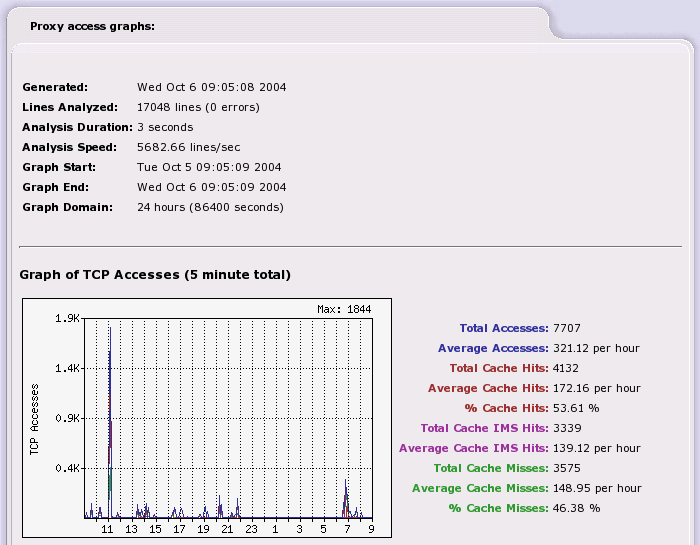This screenshot has height=545, width=700.
Task: Click the 'Total Cache Hits:' legend label
Action: [499, 368]
